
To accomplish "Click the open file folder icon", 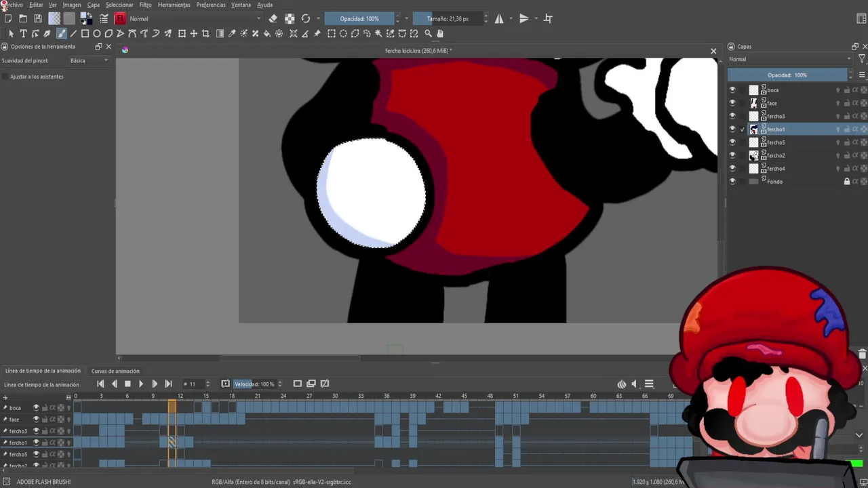I will (23, 19).
